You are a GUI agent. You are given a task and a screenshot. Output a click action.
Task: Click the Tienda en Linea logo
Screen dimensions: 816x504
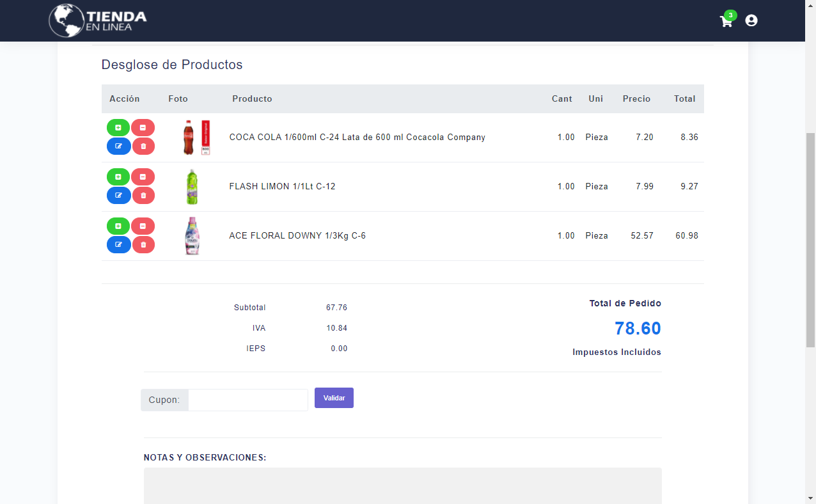pyautogui.click(x=98, y=20)
